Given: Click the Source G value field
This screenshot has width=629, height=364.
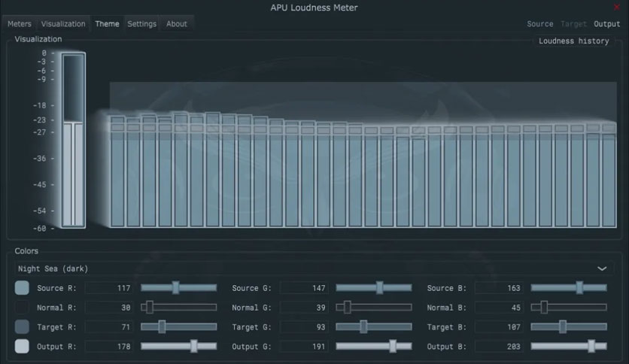Looking at the screenshot, I should point(304,288).
